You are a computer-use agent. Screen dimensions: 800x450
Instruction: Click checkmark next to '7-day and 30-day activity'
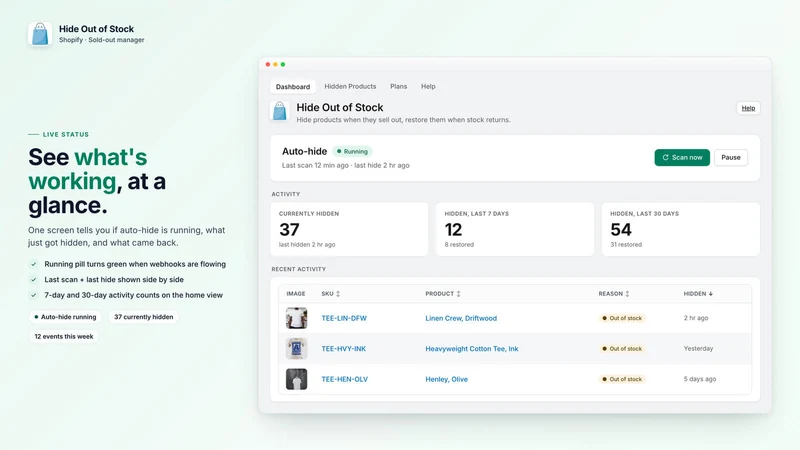pyautogui.click(x=34, y=295)
